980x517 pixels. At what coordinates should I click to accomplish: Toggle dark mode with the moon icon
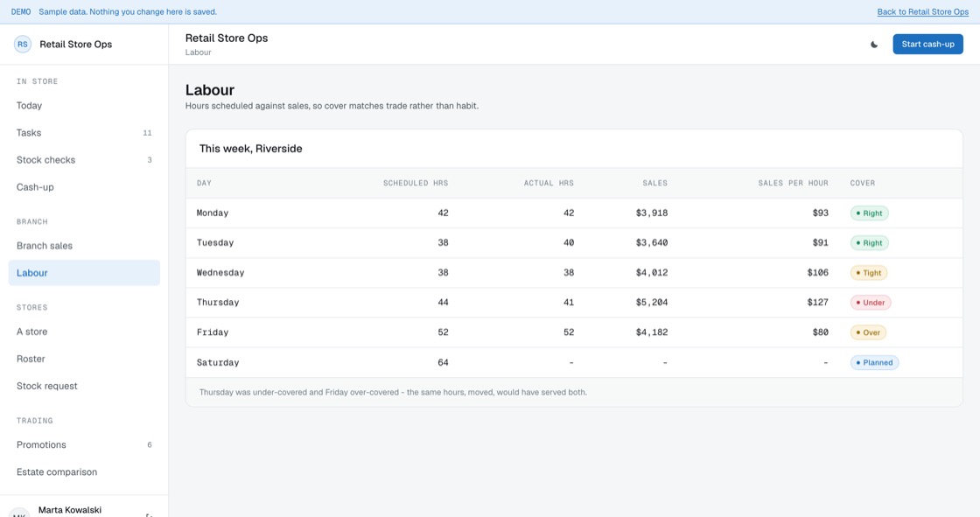874,45
